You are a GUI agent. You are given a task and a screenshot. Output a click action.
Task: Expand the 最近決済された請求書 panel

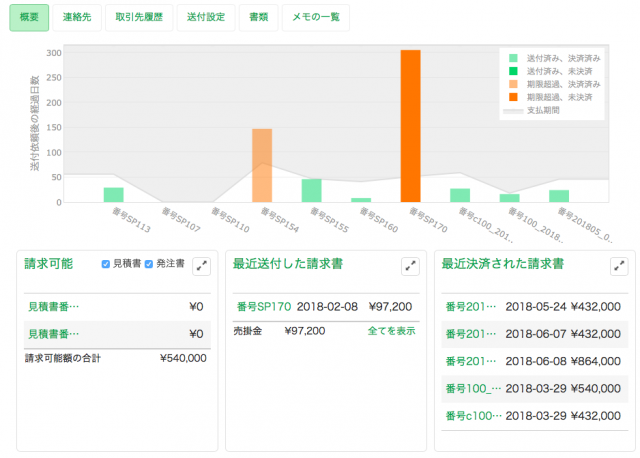coord(619,267)
